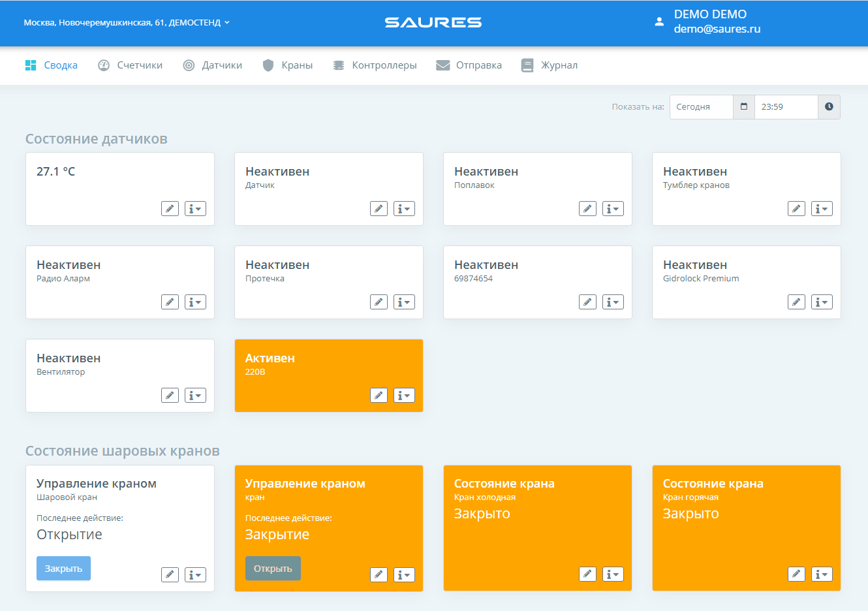
Task: Click pencil icon on Вентилятор card
Action: [x=170, y=396]
